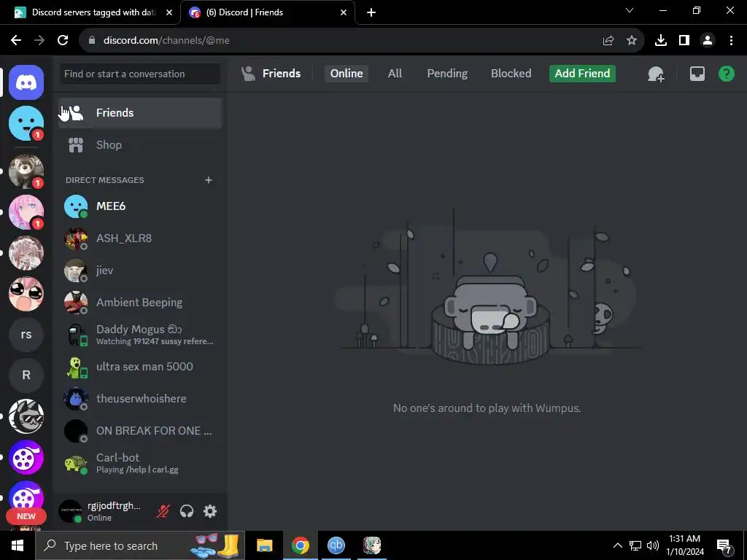747x560 pixels.
Task: Open taskbar anime character app icon
Action: tap(371, 545)
